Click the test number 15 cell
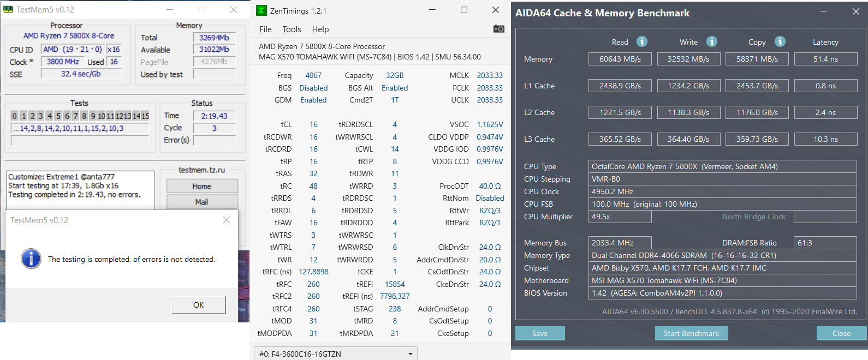The image size is (868, 360). [x=145, y=116]
